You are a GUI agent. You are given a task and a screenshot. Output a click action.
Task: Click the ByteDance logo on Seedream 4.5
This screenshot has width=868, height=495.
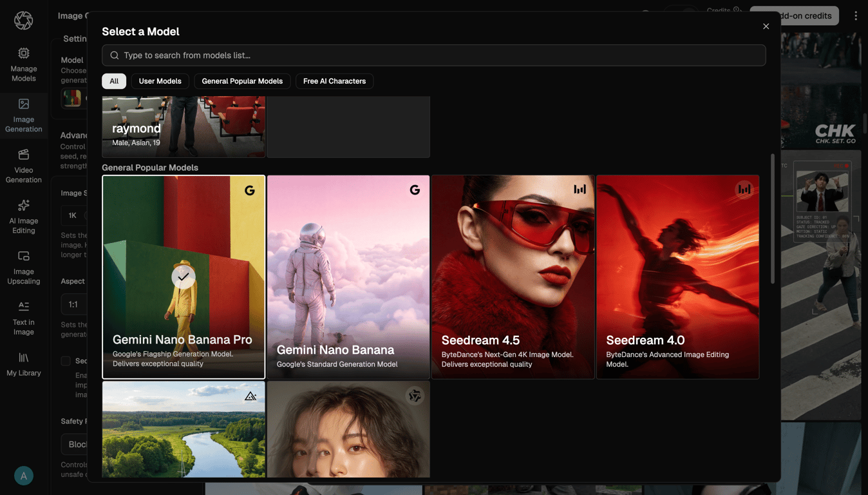tap(580, 189)
